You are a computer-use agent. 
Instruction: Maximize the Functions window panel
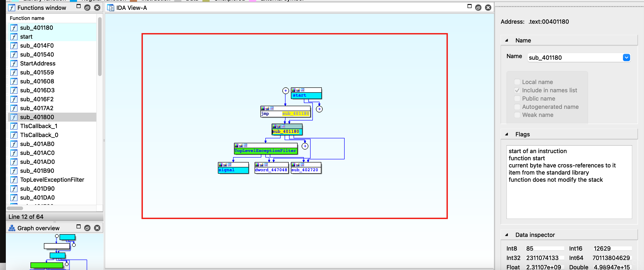pyautogui.click(x=79, y=6)
